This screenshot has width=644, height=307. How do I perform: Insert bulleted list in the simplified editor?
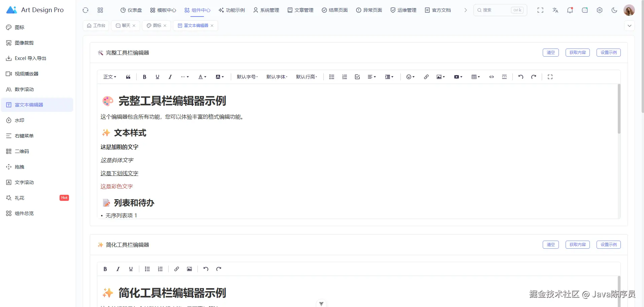(x=147, y=269)
